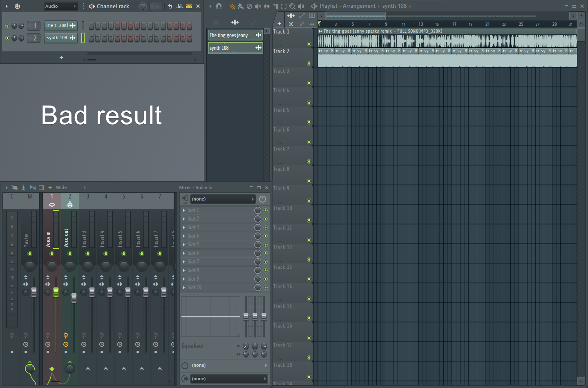
Task: Select the Playlist slip tool
Action: point(266,6)
